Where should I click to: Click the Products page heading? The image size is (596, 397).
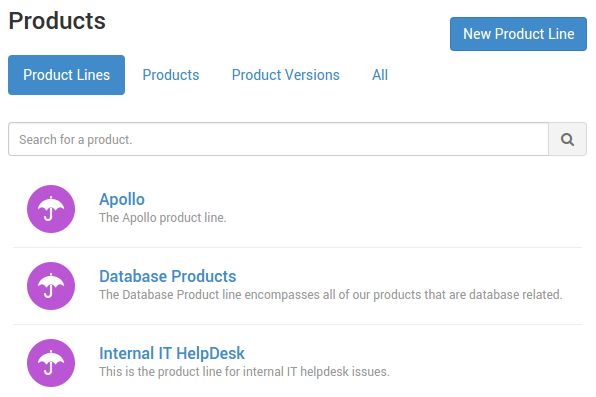pyautogui.click(x=57, y=21)
